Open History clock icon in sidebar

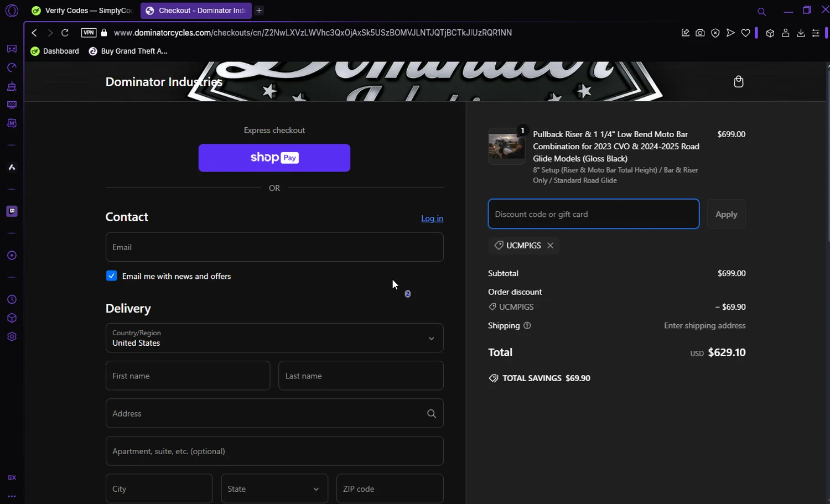click(x=12, y=300)
